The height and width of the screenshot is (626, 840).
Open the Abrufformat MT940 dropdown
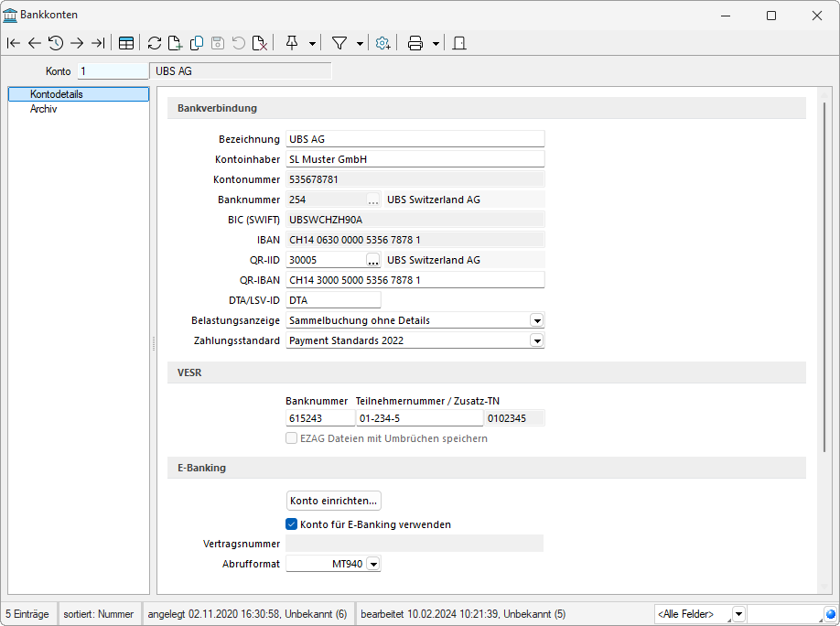372,565
